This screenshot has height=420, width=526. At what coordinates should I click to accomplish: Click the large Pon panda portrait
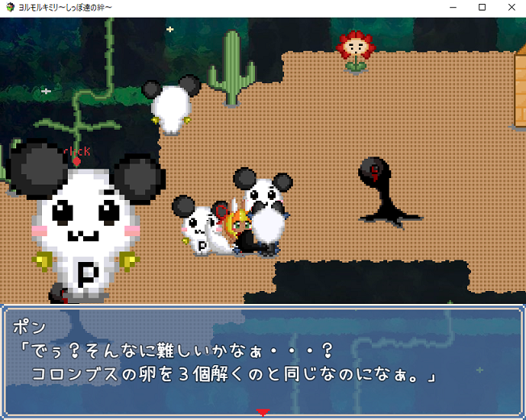[86, 221]
